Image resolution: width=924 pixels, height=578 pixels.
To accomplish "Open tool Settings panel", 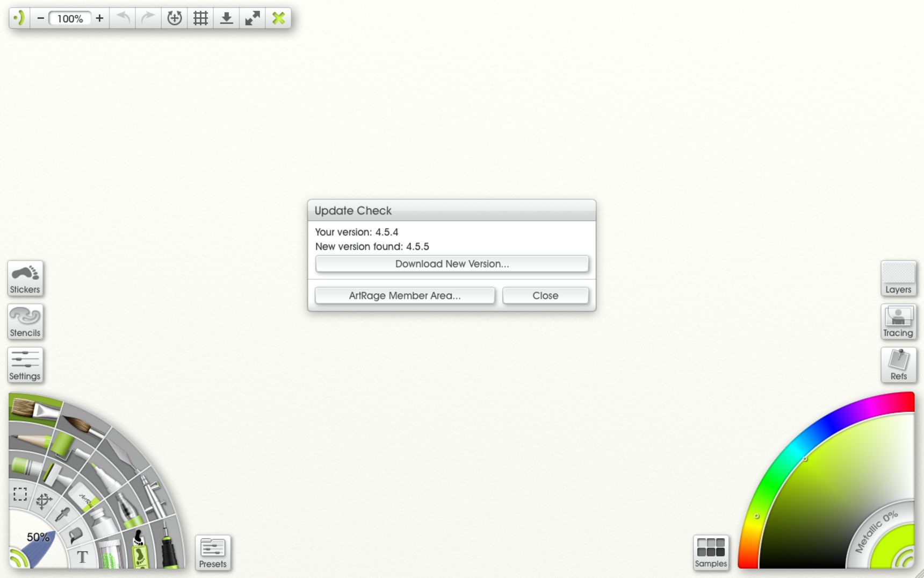I will pos(25,366).
